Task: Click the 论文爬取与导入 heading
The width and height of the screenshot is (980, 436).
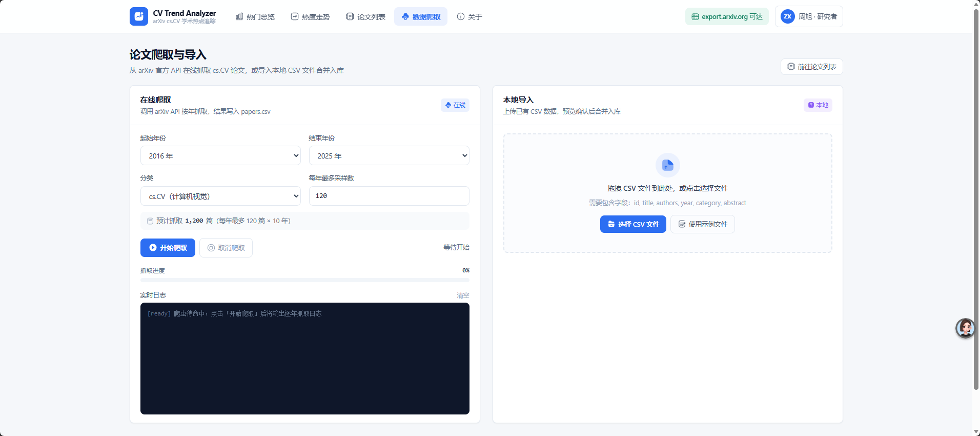Action: pos(168,55)
